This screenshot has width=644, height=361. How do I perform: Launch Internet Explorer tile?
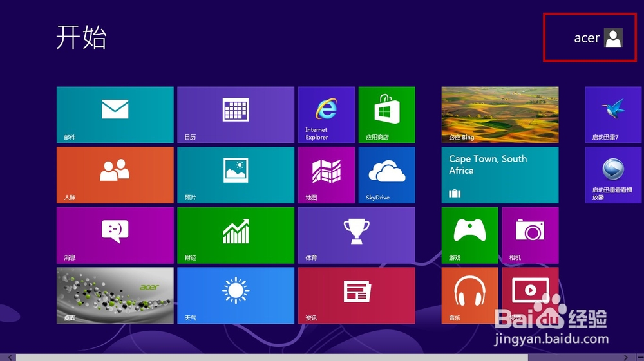[x=327, y=115]
